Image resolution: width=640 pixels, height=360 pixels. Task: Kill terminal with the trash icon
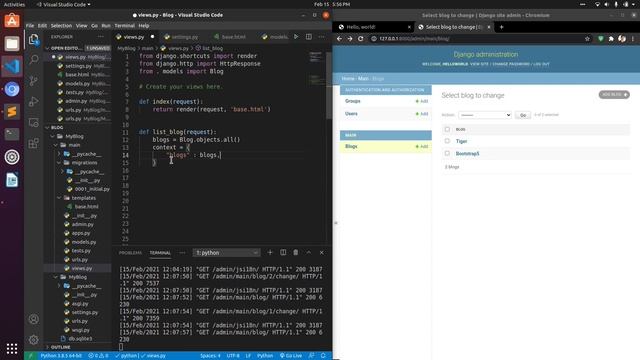(x=296, y=253)
